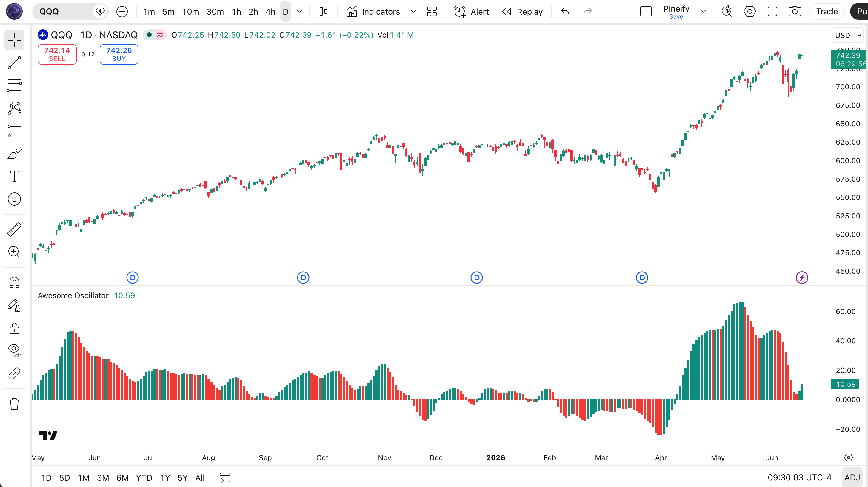Open the price scale settings gear
The height and width of the screenshot is (487, 868).
tap(848, 457)
